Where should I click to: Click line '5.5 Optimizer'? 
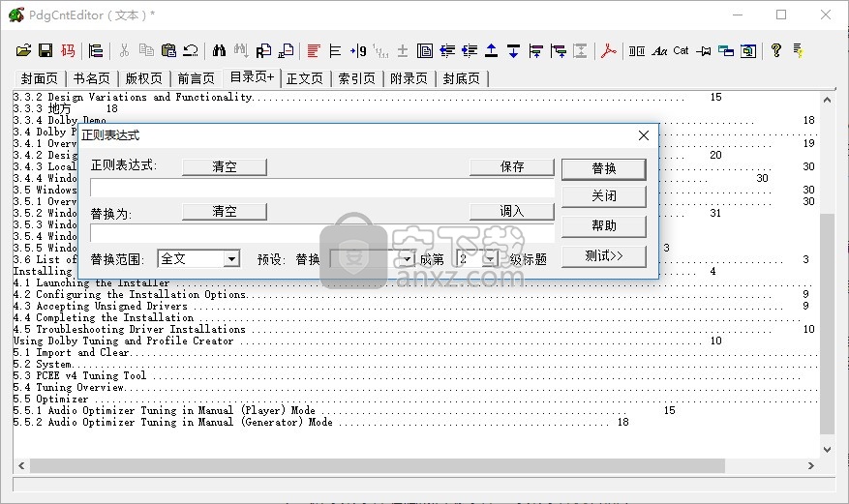pyautogui.click(x=51, y=400)
